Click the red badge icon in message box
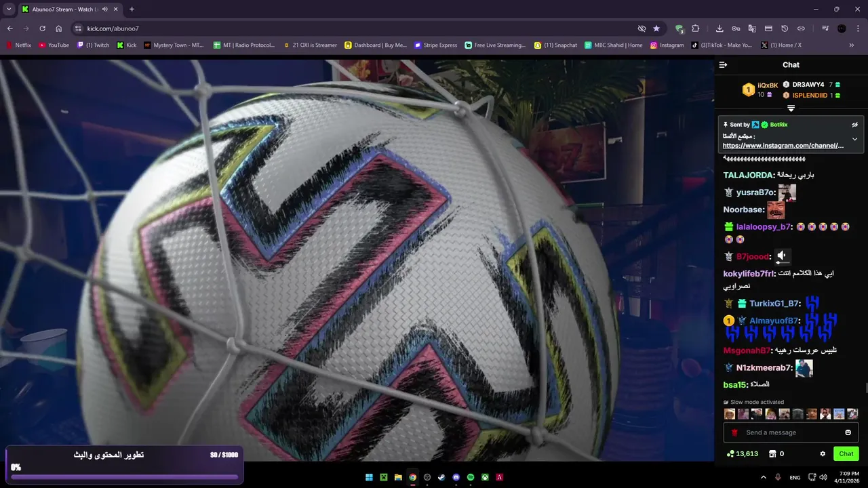The height and width of the screenshot is (488, 868). click(734, 432)
